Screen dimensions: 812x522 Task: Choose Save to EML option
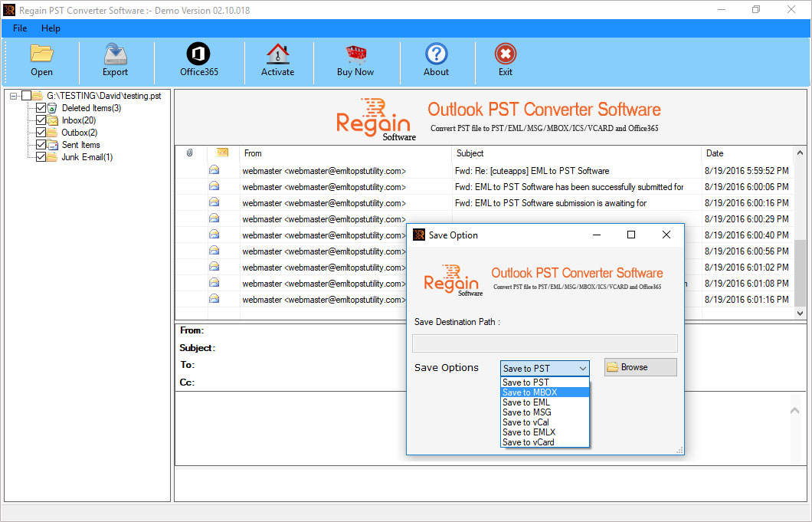pyautogui.click(x=545, y=402)
